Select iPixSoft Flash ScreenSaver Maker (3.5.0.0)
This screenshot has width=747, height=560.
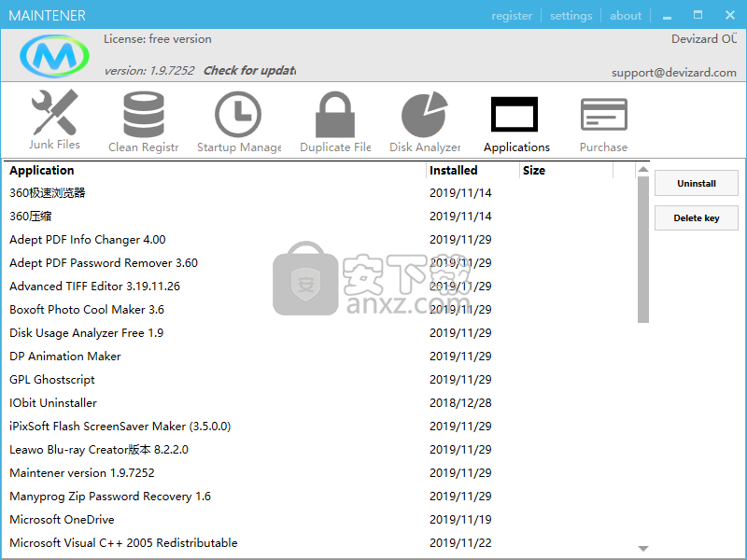[320, 427]
